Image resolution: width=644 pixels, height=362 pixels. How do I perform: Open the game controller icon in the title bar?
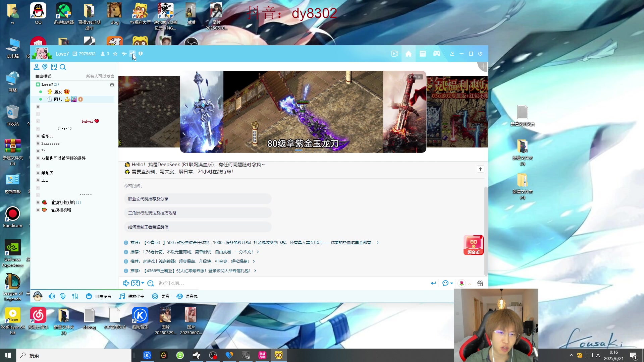(x=437, y=54)
